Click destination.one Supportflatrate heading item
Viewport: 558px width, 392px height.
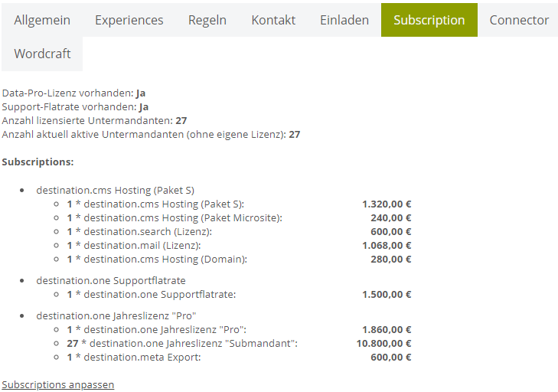click(111, 280)
